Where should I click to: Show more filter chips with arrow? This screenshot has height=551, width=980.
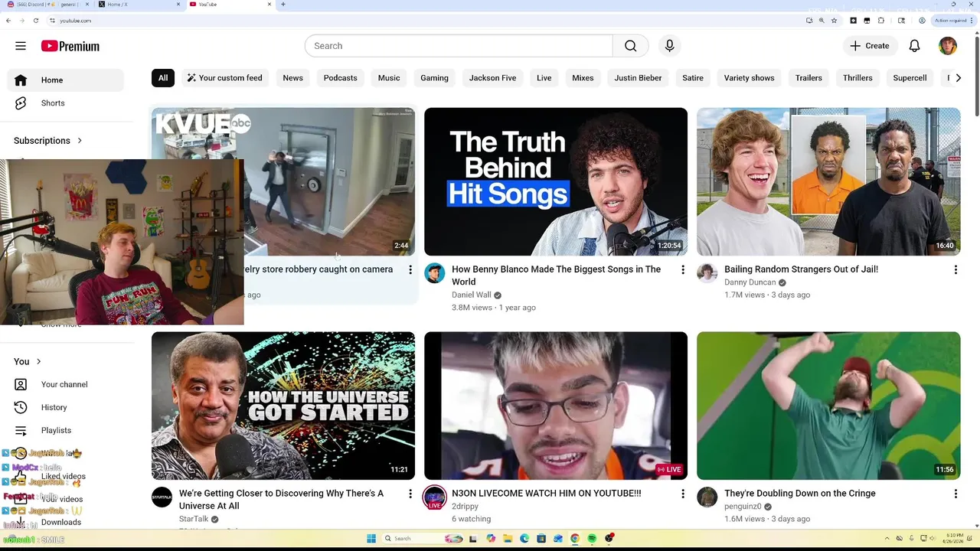click(x=958, y=78)
